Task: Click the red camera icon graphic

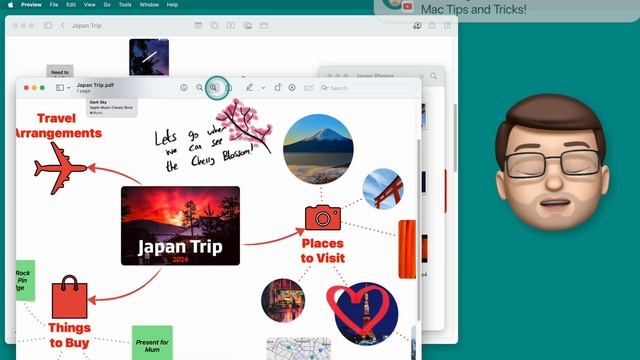Action: tap(323, 217)
